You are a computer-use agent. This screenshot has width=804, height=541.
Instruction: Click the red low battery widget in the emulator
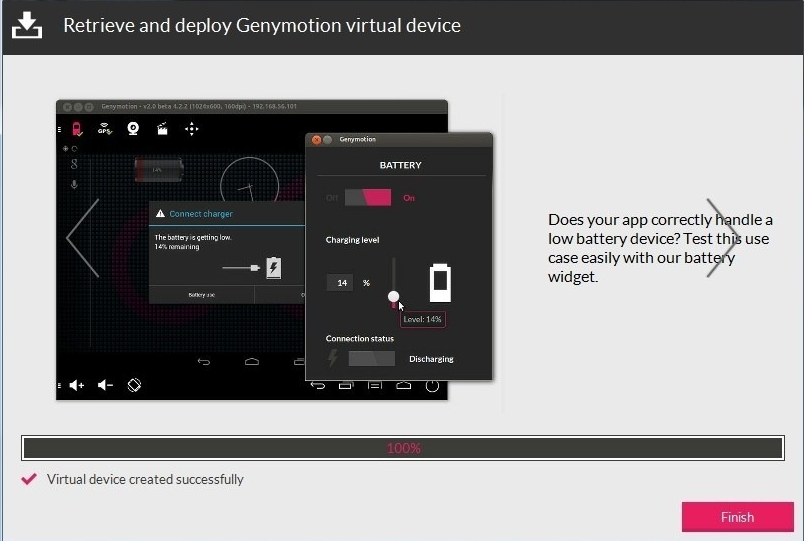(x=159, y=170)
